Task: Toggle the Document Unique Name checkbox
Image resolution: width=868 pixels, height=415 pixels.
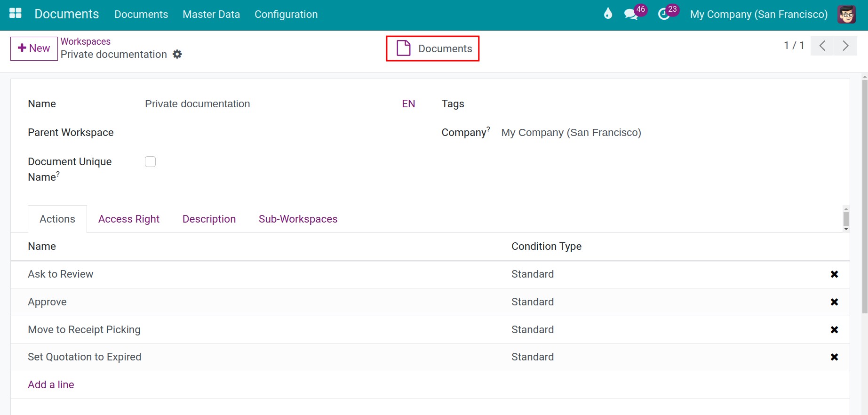Action: (150, 162)
